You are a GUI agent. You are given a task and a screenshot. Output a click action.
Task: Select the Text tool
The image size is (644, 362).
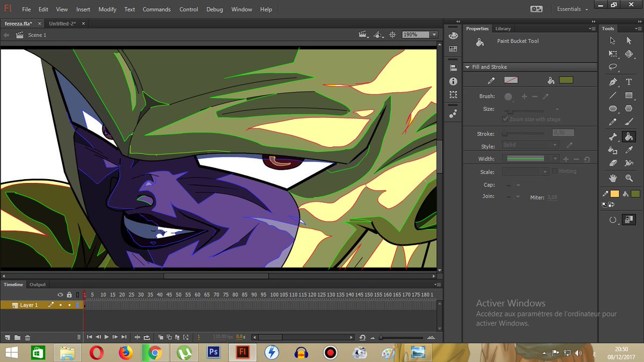tap(629, 82)
